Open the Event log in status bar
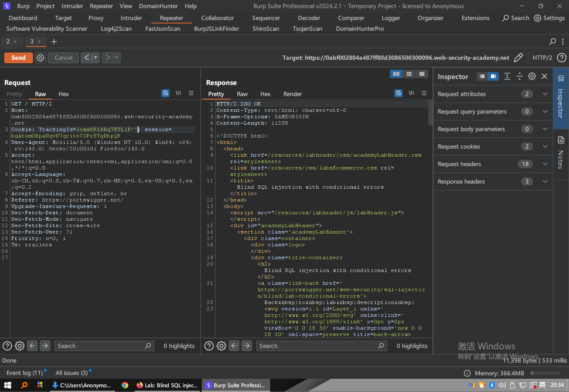Screen dimensions: 569x392 [x=24, y=373]
